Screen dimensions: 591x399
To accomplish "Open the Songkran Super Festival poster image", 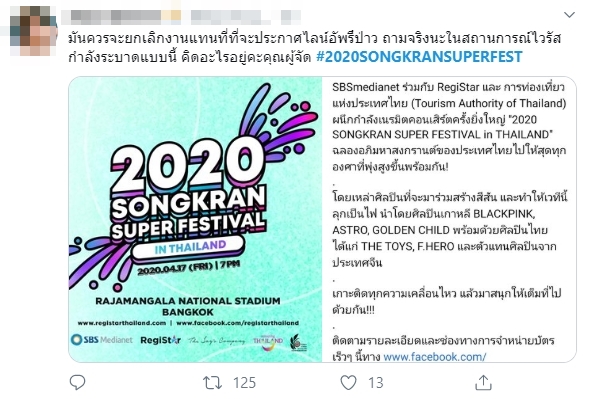I will (195, 219).
